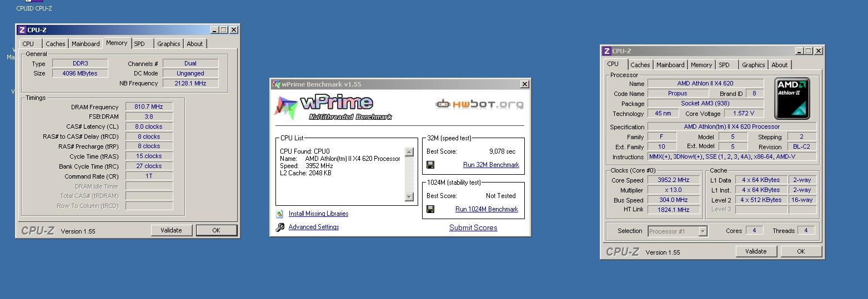This screenshot has height=299, width=868.
Task: Click the NB Frequency value 2128.1 MHz
Action: (x=190, y=83)
